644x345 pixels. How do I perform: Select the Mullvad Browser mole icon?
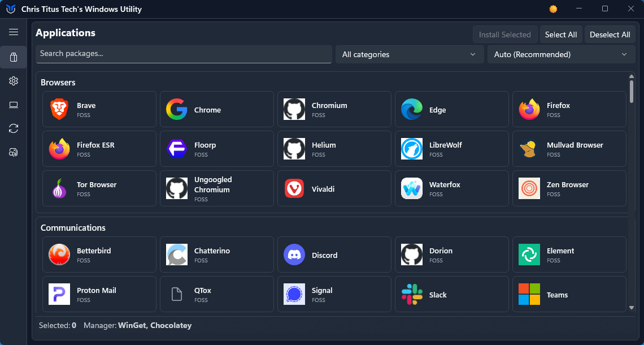pyautogui.click(x=529, y=149)
